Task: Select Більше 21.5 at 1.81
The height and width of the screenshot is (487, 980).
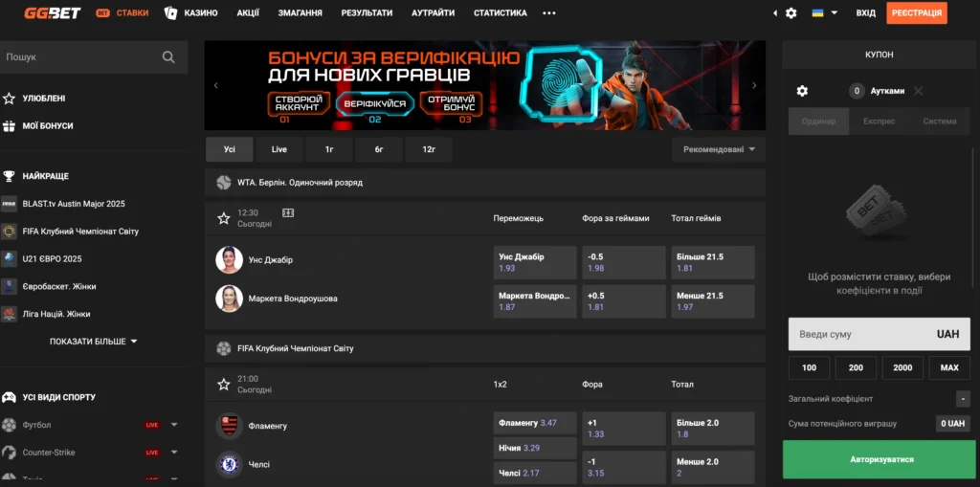Action: [713, 262]
